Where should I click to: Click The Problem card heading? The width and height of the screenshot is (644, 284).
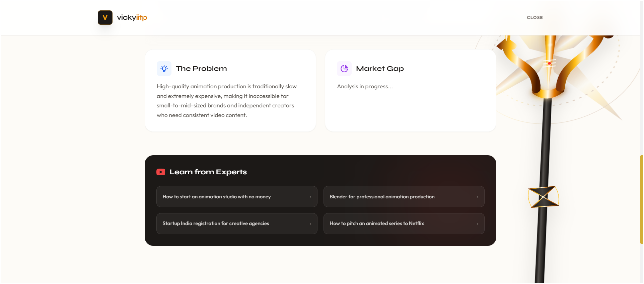[201, 69]
